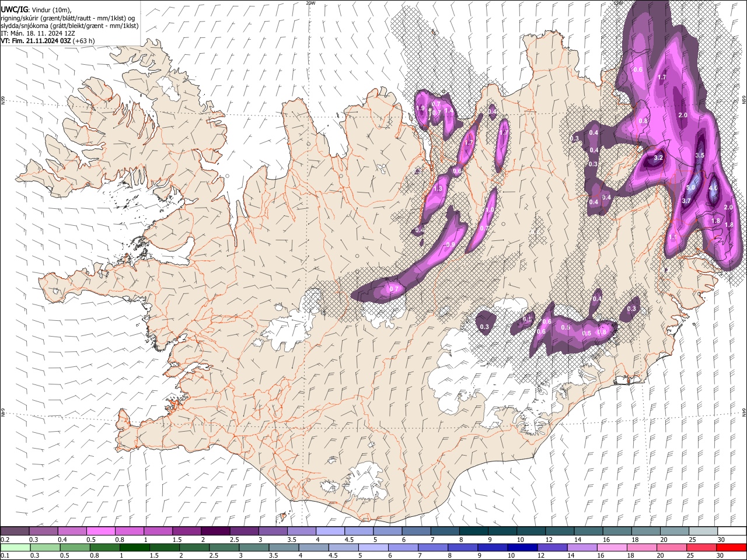The height and width of the screenshot is (560, 747).
Task: Click the red rain legend swatch labeled 30
Action: coord(731,547)
